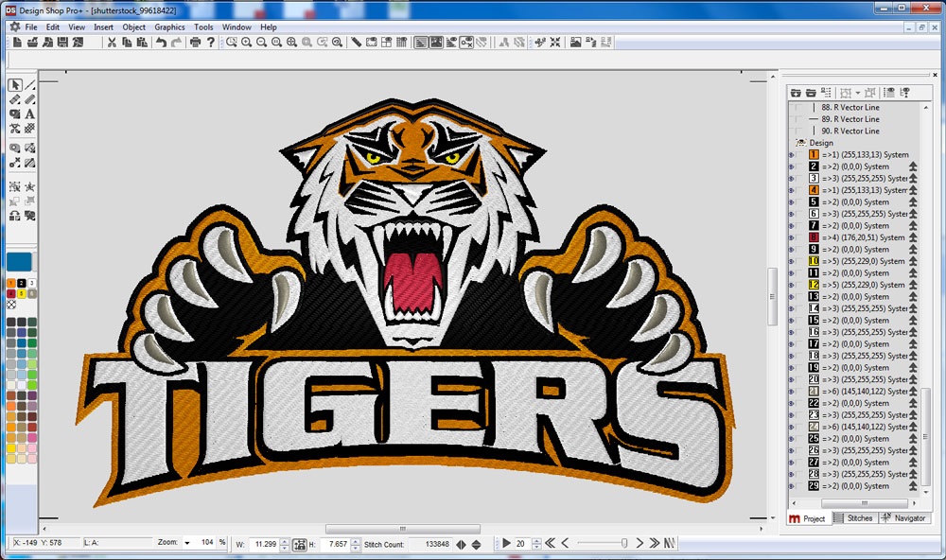
Task: Collapse the Design tree node
Action: (x=801, y=143)
